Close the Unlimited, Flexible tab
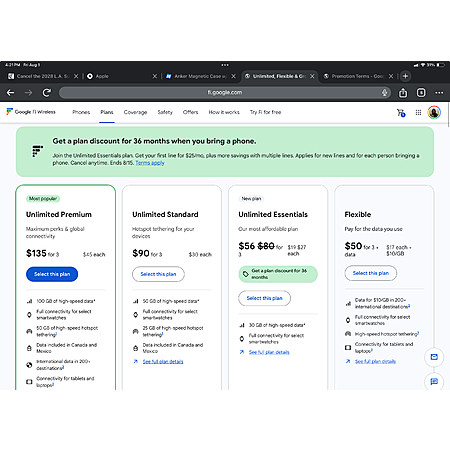This screenshot has width=450, height=450. pyautogui.click(x=312, y=76)
